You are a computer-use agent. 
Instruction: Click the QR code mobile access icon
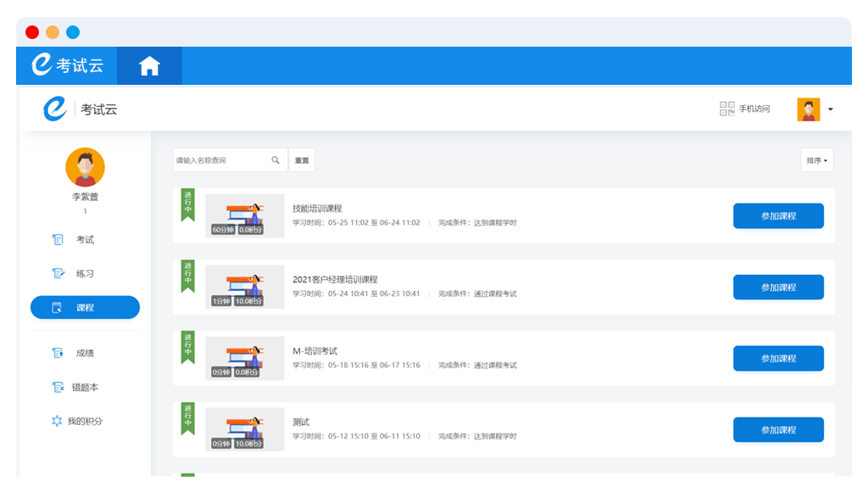726,109
